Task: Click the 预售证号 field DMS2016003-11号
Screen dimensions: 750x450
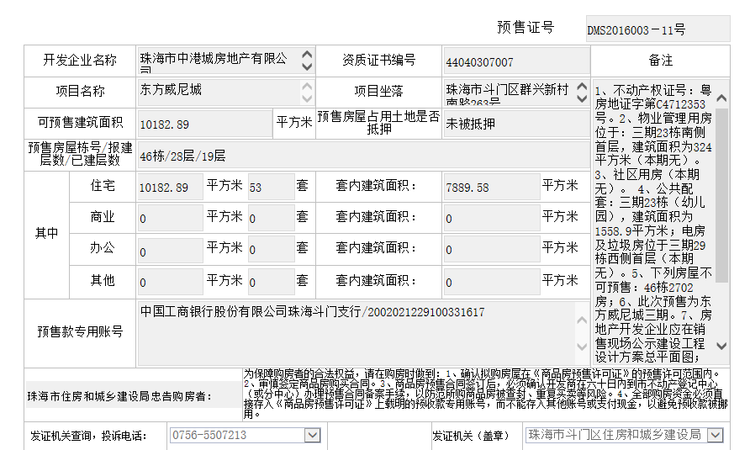Action: tap(658, 29)
